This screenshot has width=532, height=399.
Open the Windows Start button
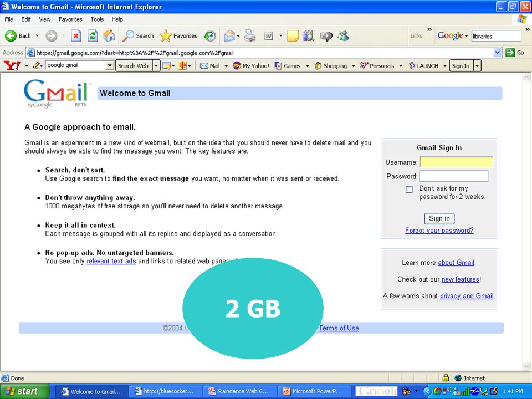24,391
